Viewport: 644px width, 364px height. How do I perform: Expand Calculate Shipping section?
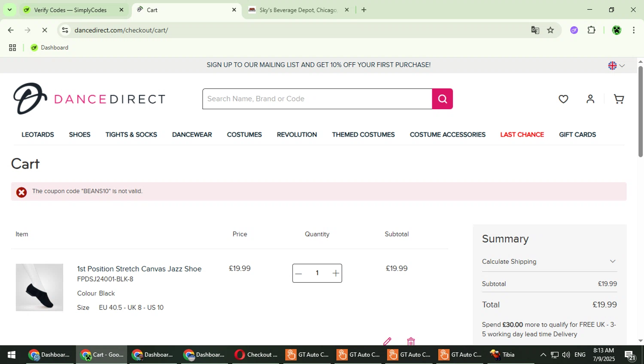point(549,261)
